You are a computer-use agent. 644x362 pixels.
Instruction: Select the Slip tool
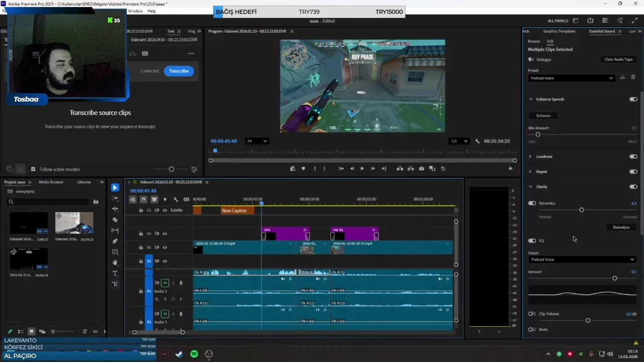115,230
